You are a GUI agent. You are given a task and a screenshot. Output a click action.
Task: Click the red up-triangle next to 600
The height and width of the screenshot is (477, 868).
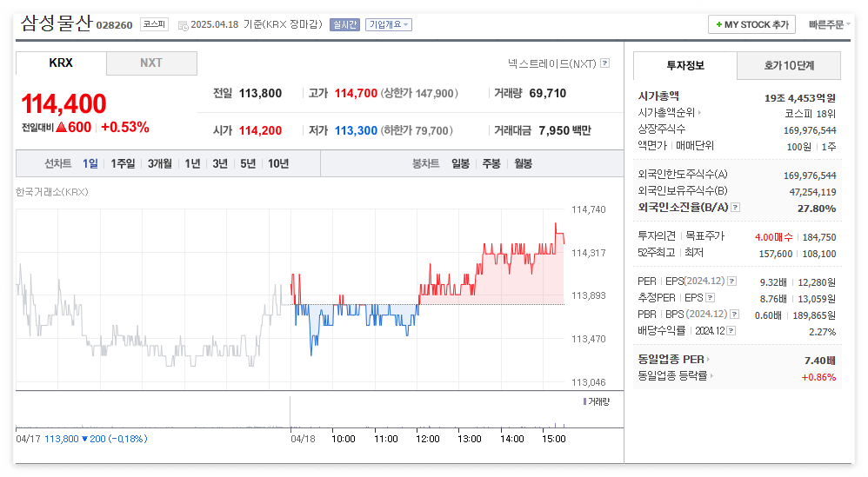pyautogui.click(x=61, y=127)
